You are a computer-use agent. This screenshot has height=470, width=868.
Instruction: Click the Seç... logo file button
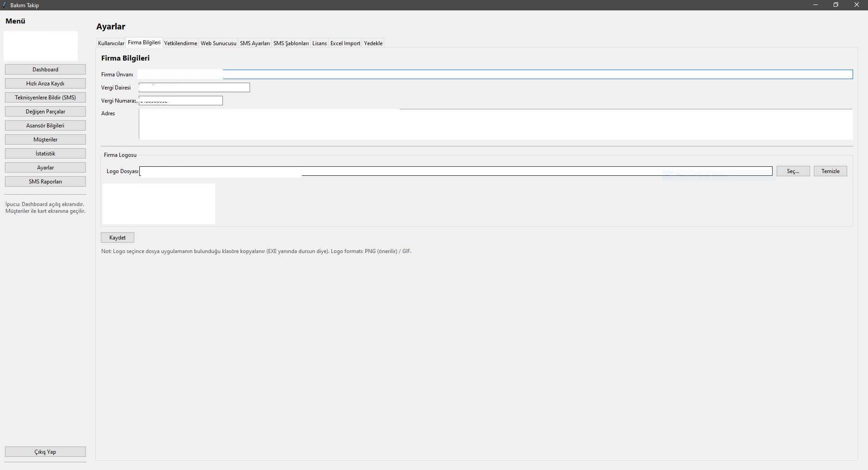click(793, 171)
